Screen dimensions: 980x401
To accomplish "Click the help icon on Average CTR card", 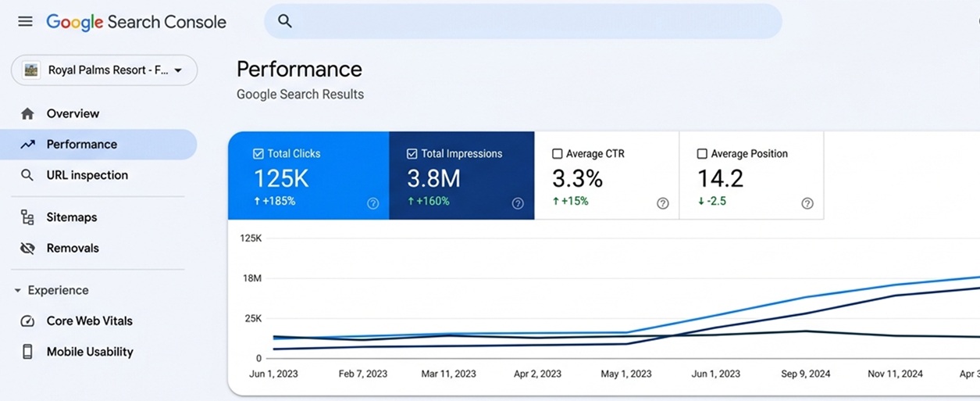I will (663, 203).
